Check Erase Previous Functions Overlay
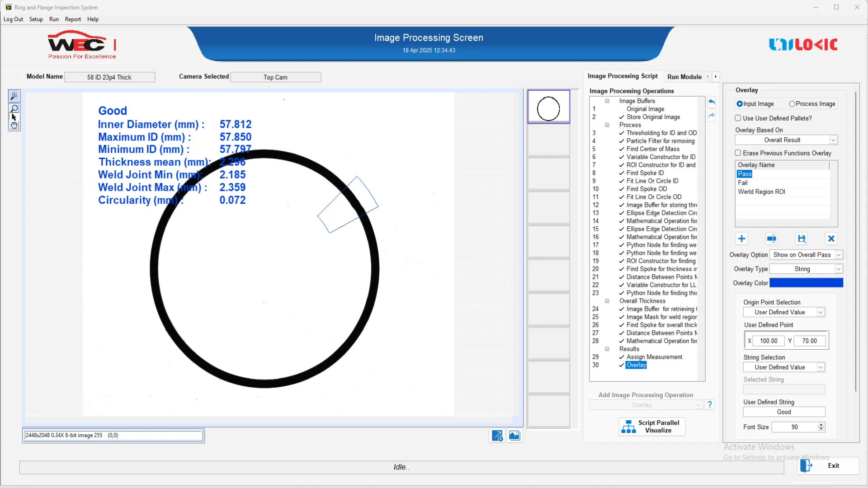 pos(738,153)
